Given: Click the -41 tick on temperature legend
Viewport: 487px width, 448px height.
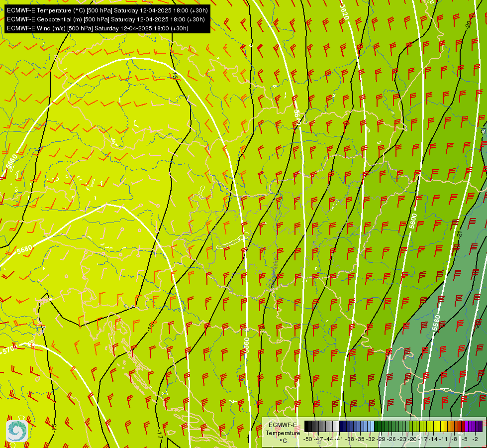Looking at the screenshot, I should (339, 439).
